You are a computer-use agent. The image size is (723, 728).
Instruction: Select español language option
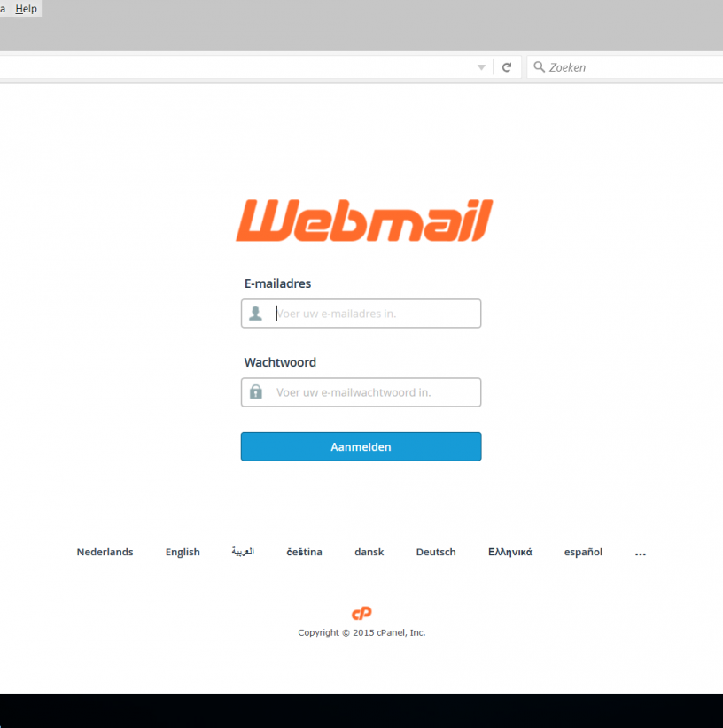click(583, 552)
